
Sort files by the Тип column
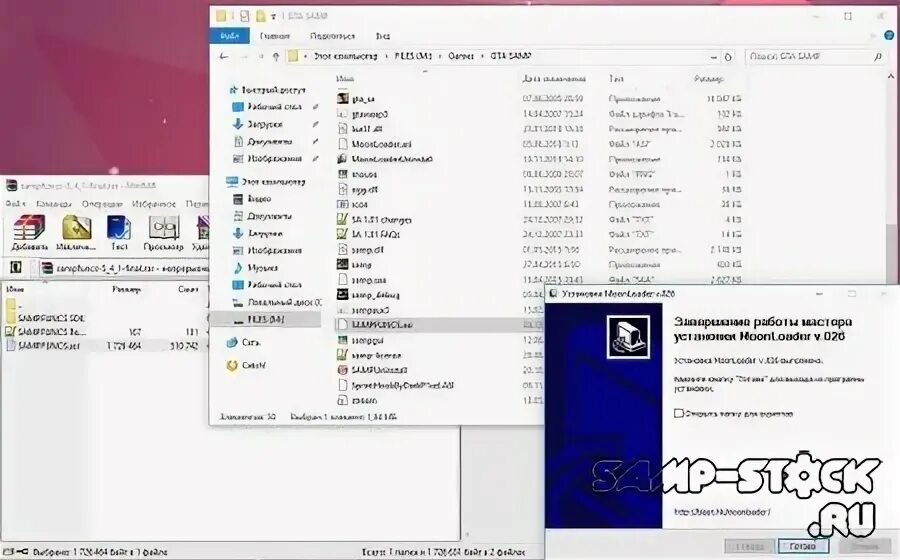(x=616, y=79)
